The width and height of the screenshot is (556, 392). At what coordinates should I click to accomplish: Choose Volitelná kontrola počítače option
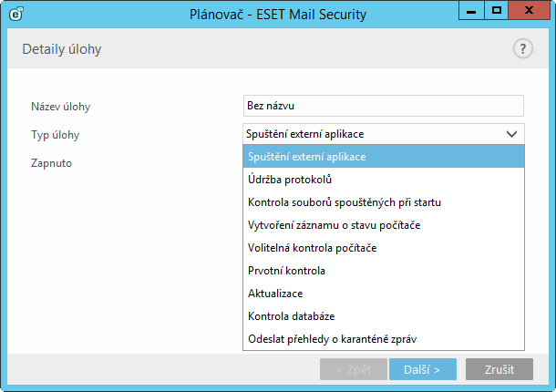pyautogui.click(x=384, y=248)
